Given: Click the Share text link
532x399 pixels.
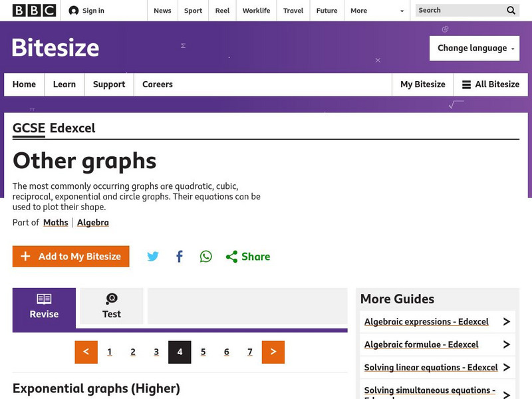Looking at the screenshot, I should (x=256, y=257).
